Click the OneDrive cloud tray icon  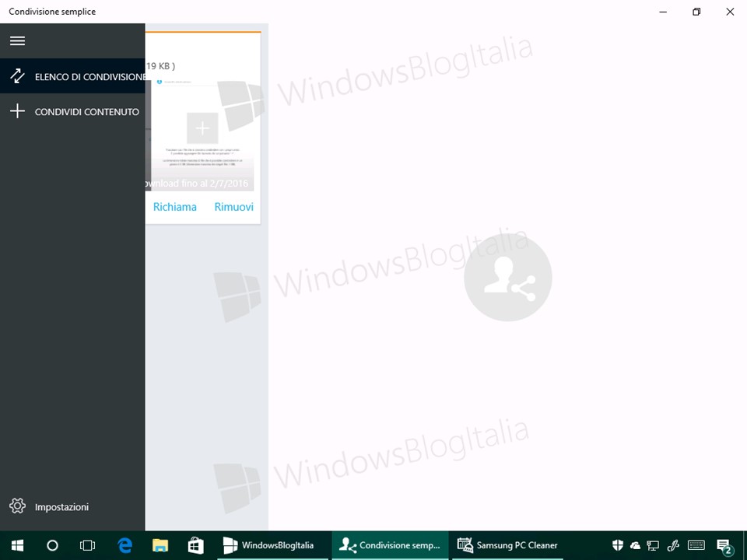click(635, 546)
